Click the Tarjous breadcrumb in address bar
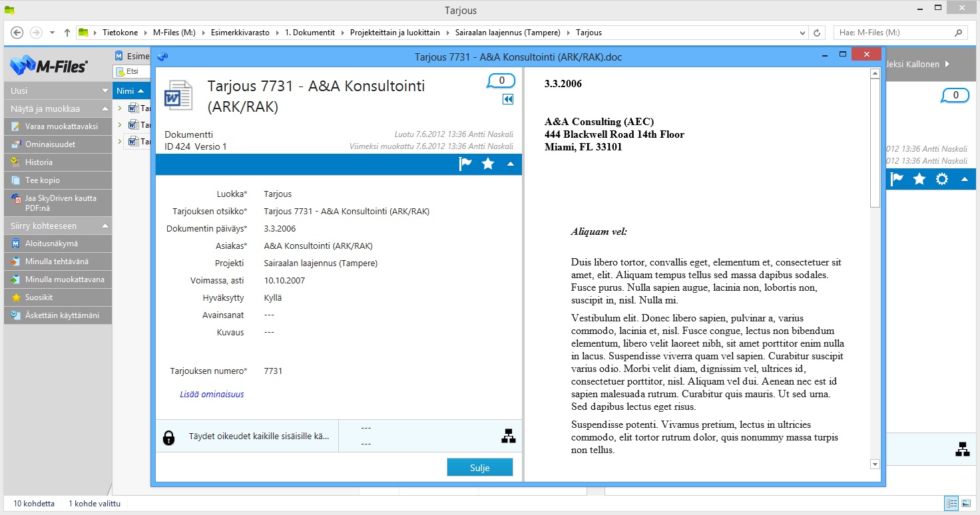This screenshot has width=980, height=515. tap(589, 33)
